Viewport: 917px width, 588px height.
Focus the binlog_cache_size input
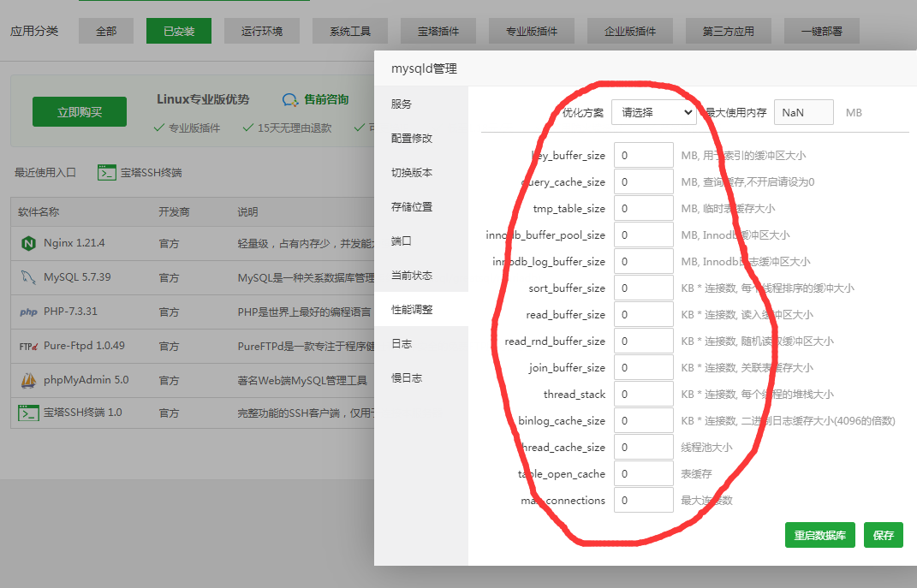coord(643,421)
